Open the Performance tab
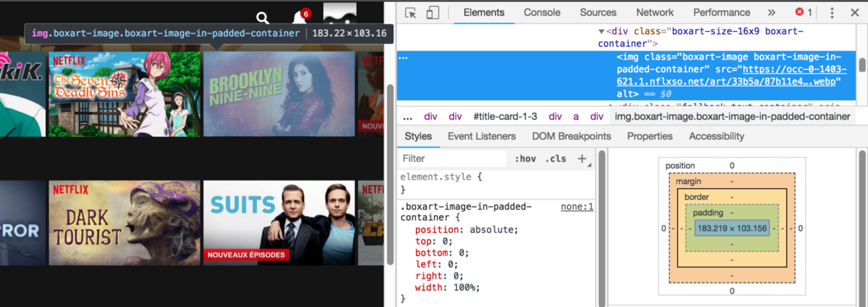Image resolution: width=868 pixels, height=307 pixels. (x=721, y=13)
